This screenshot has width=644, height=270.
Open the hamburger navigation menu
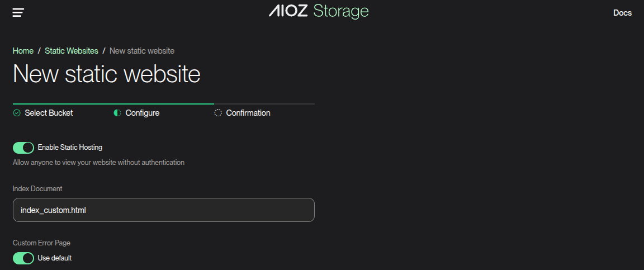(18, 12)
